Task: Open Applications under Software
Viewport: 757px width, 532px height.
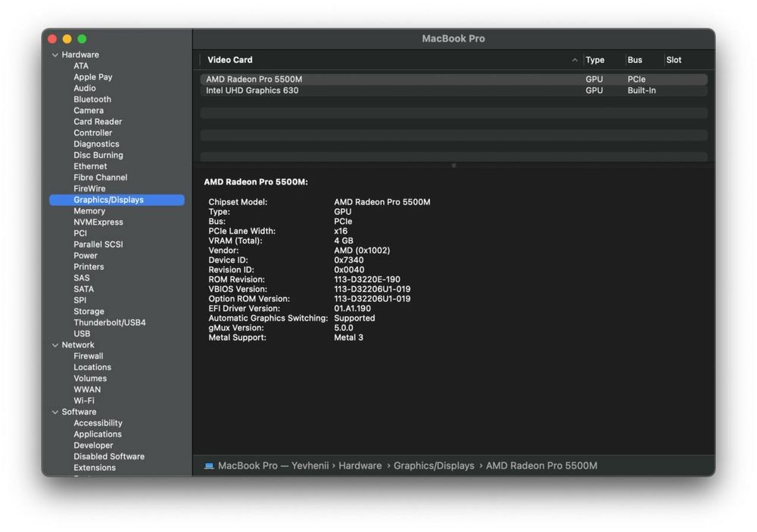Action: click(x=98, y=434)
